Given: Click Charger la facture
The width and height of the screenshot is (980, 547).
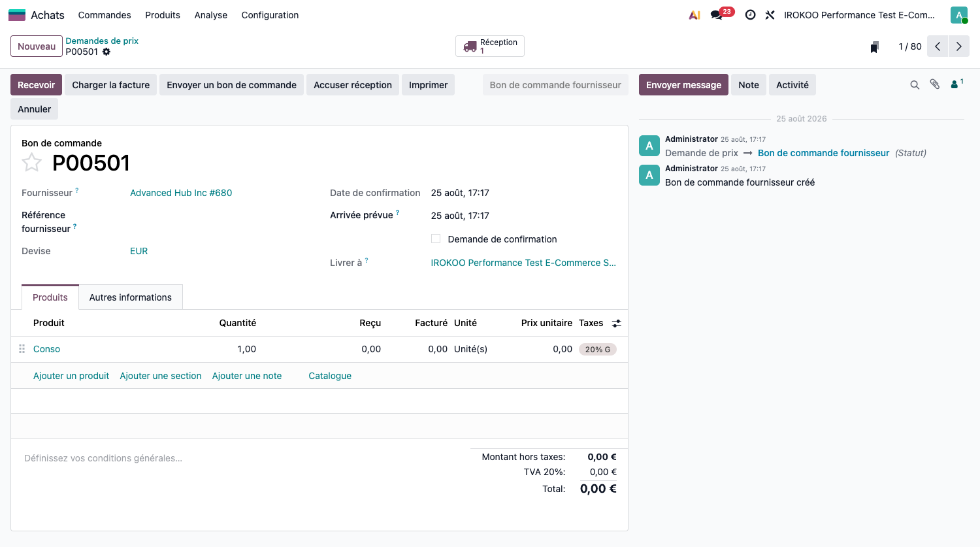Looking at the screenshot, I should point(111,85).
